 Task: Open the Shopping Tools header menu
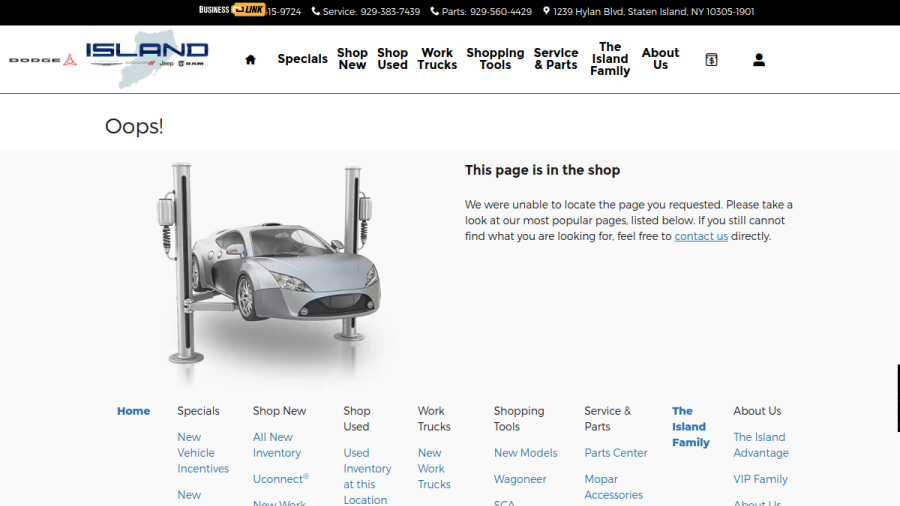pyautogui.click(x=495, y=59)
